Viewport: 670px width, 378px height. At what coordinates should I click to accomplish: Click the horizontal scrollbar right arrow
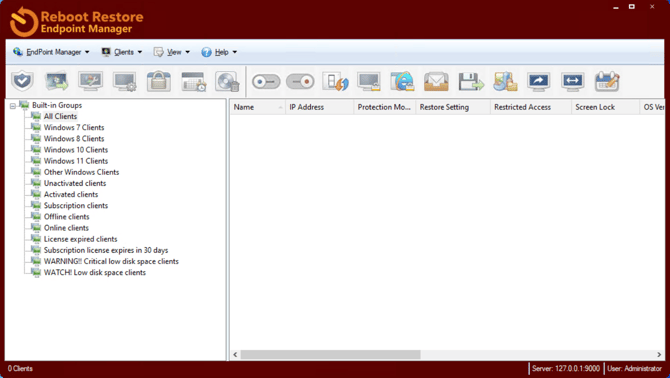(659, 355)
